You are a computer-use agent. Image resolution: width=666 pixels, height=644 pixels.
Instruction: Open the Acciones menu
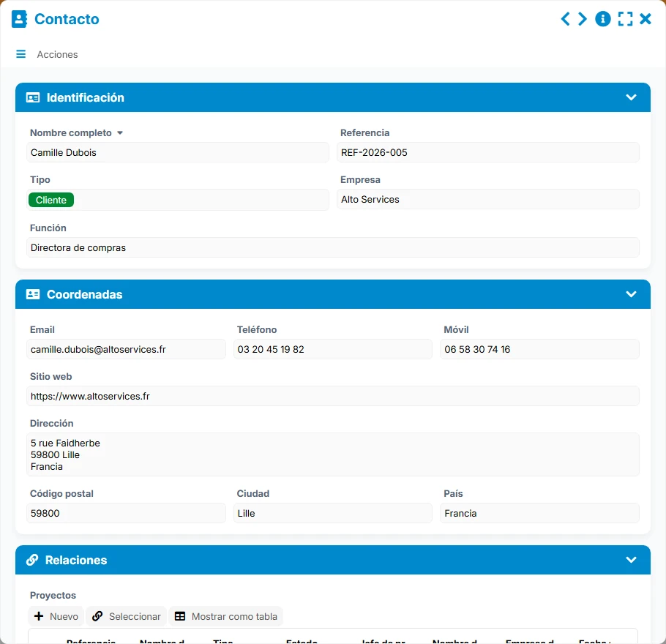[57, 54]
